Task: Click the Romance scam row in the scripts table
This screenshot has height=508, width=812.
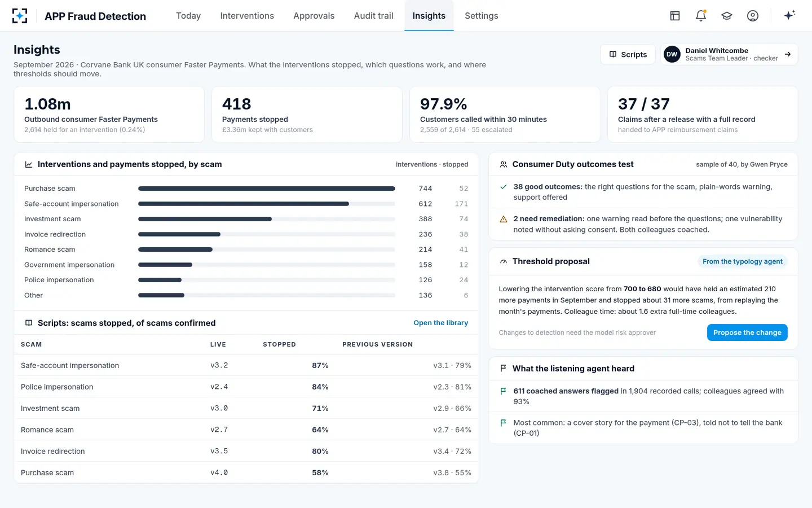Action: pos(246,430)
